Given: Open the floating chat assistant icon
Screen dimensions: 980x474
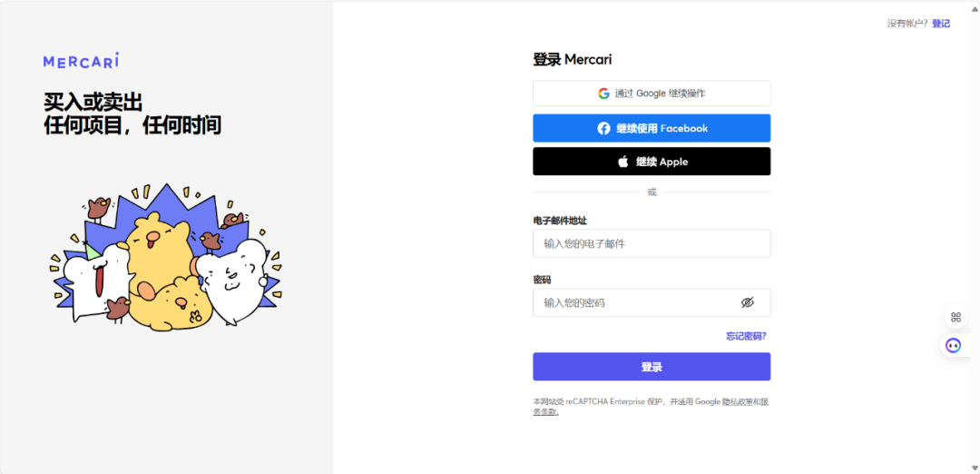Looking at the screenshot, I should coord(953,345).
